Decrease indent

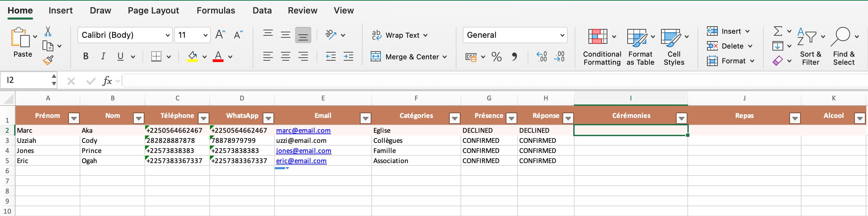331,56
